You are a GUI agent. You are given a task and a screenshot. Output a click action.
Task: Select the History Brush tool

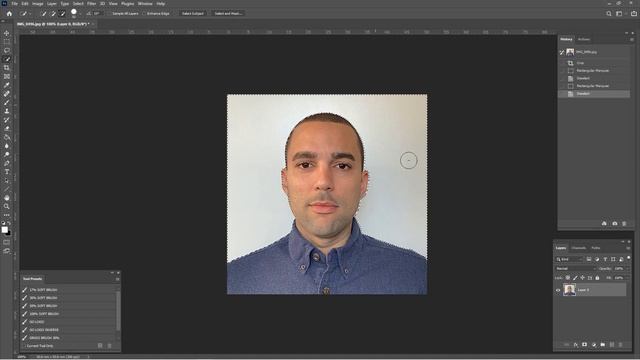coord(7,120)
